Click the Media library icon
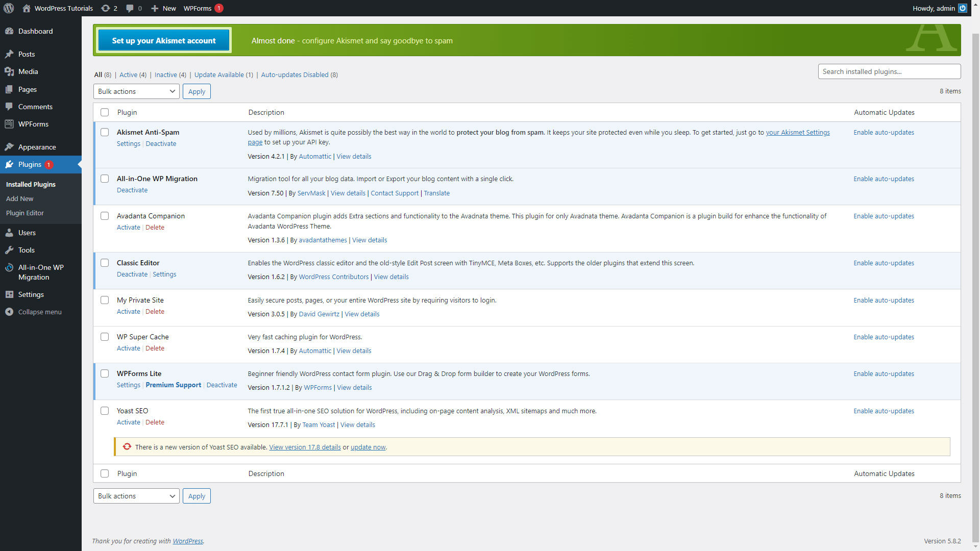 point(9,71)
